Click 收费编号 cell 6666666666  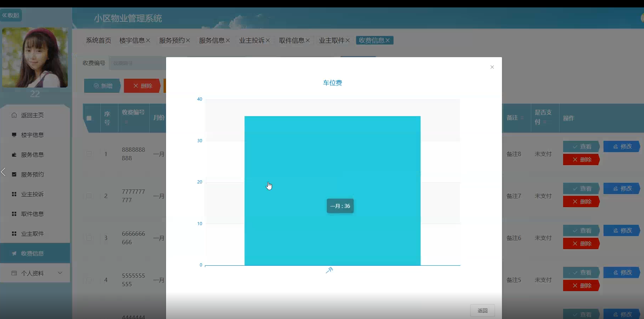pyautogui.click(x=133, y=238)
